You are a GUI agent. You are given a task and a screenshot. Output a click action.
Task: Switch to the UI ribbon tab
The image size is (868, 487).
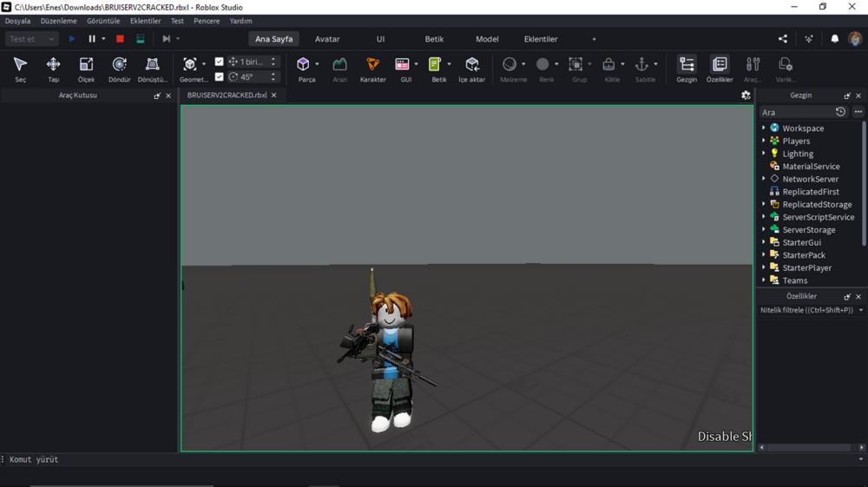click(x=380, y=39)
